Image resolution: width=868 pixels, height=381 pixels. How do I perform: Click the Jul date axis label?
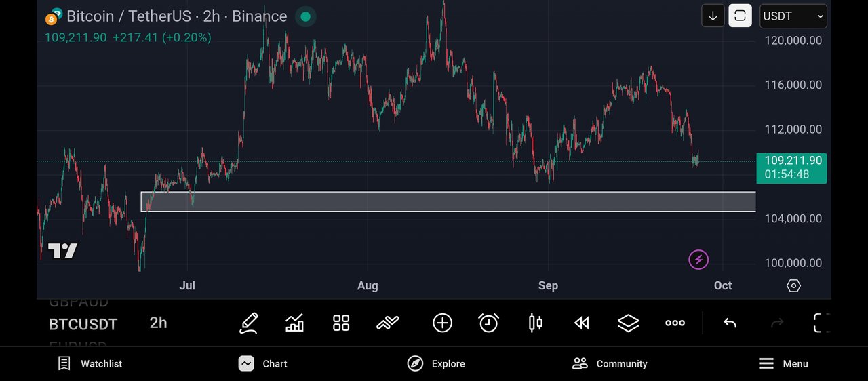coord(187,286)
